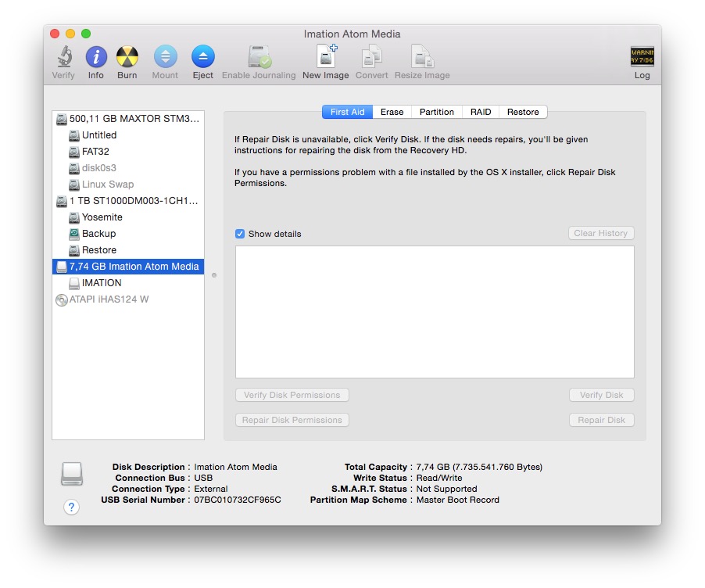Click the Verify microscope icon in toolbar
Viewport: 705px width, 588px height.
pyautogui.click(x=63, y=57)
